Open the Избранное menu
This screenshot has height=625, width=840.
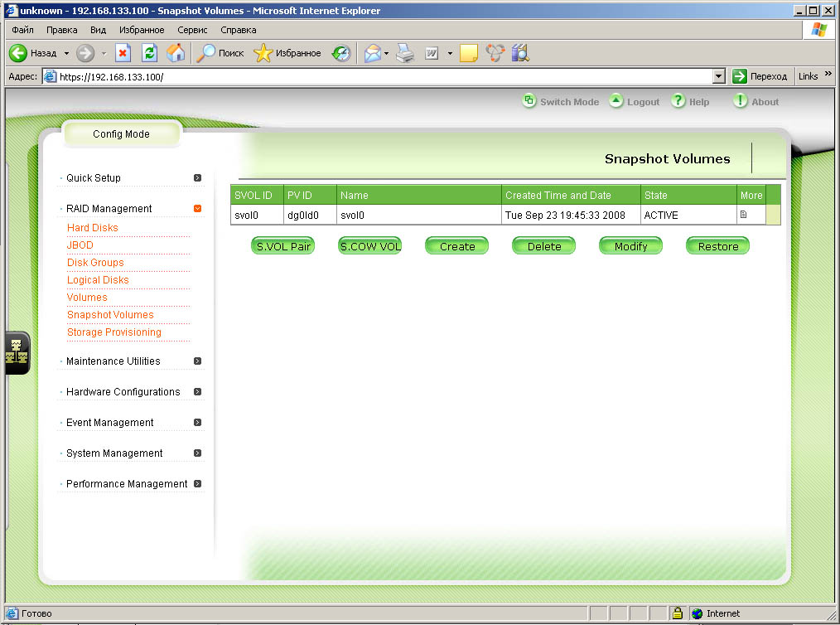142,30
